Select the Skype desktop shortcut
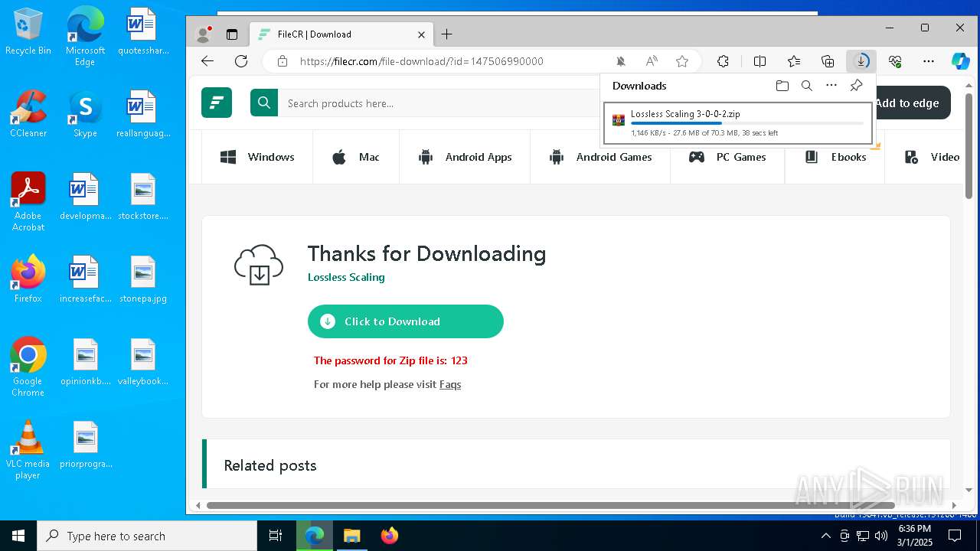The width and height of the screenshot is (980, 551). 85,114
